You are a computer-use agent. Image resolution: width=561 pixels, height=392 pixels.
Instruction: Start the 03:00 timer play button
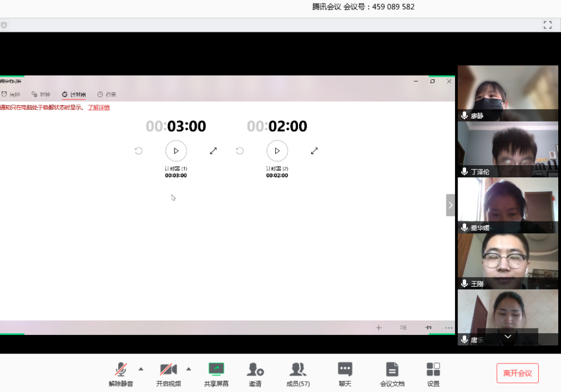pos(176,151)
